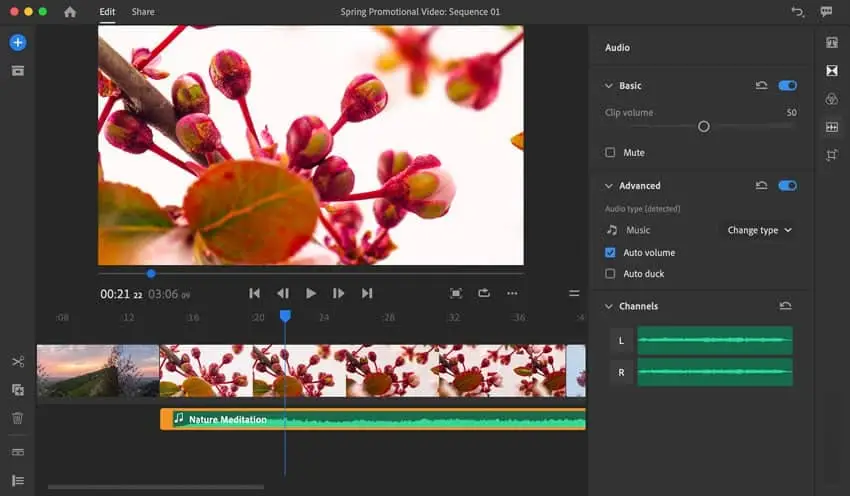
Task: Open the Change type dropdown
Action: coord(759,230)
